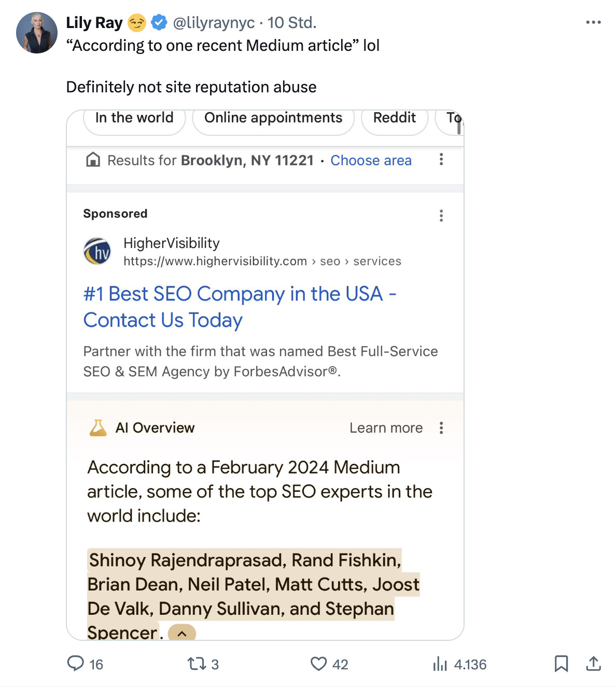616x687 pixels.
Task: Click the verified badge next to Lily Ray
Action: pyautogui.click(x=158, y=22)
